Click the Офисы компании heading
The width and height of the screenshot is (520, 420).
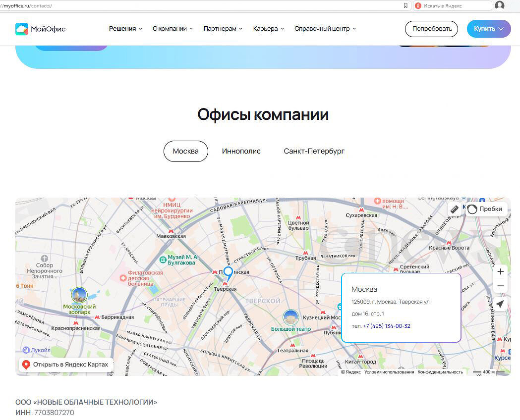click(x=263, y=114)
